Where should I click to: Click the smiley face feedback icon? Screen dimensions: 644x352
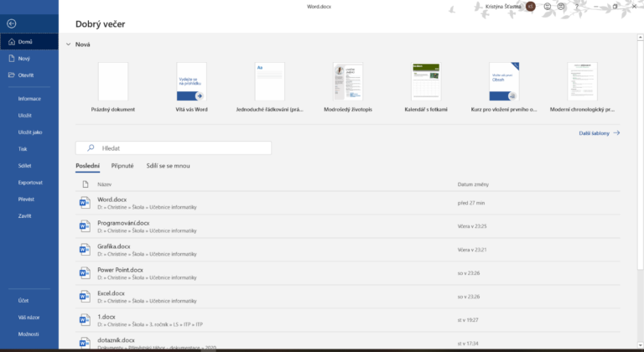pos(547,6)
